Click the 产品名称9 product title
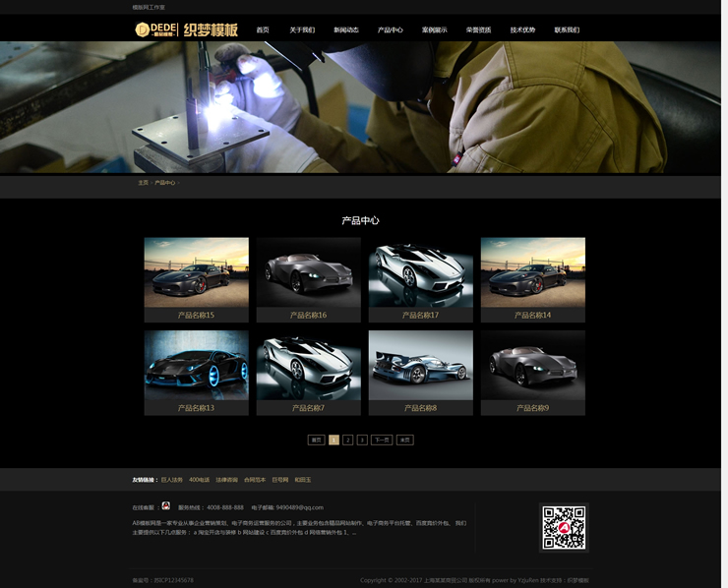The height and width of the screenshot is (588, 728). click(x=532, y=408)
